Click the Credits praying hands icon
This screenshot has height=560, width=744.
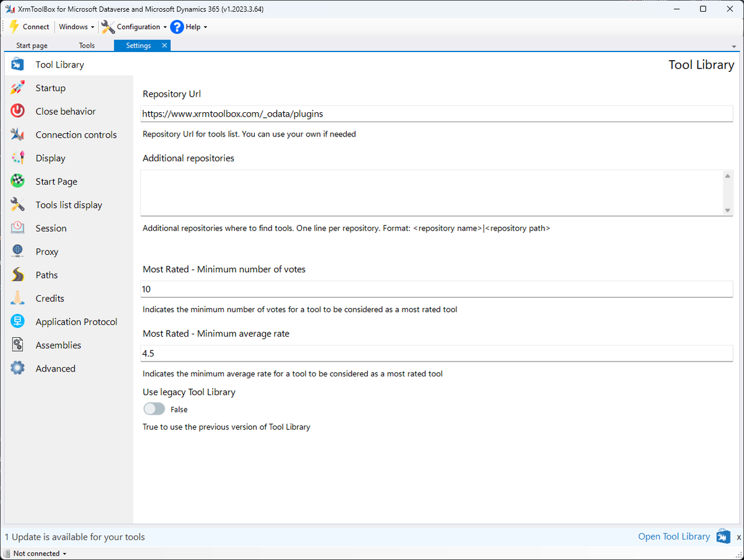(17, 298)
